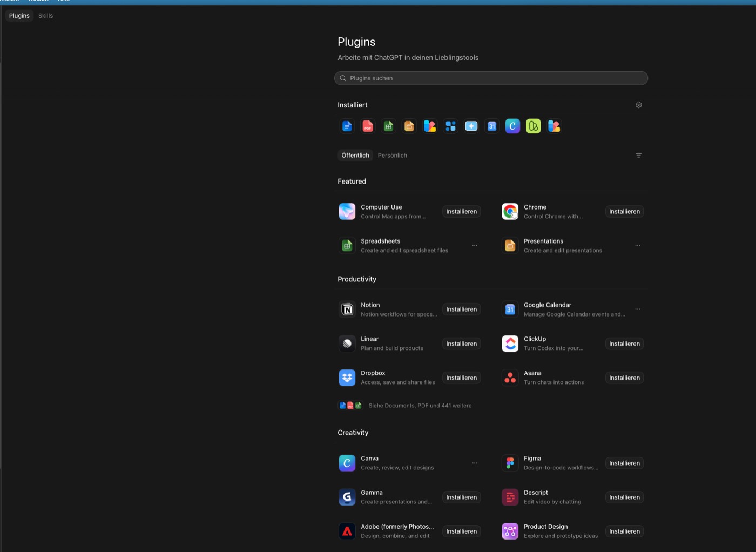Click 'Create and edit presentations' description text
This screenshot has height=552, width=756.
563,251
